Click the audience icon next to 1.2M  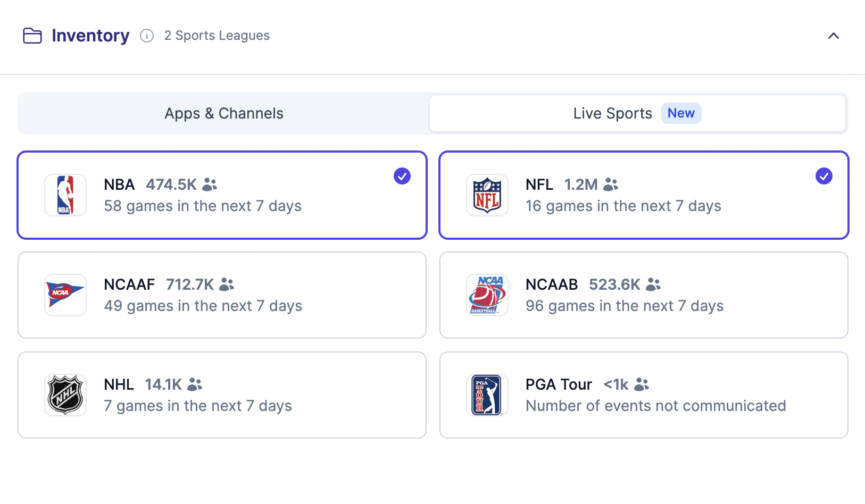click(611, 184)
